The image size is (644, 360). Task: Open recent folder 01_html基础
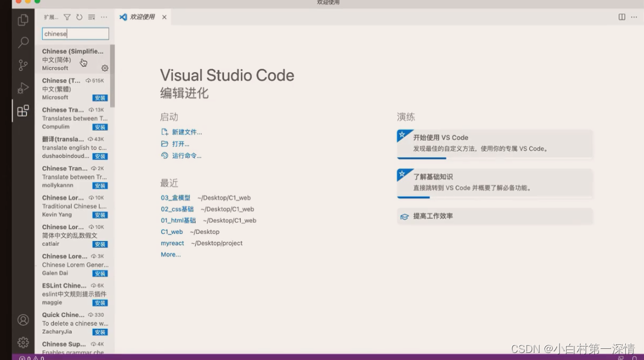(x=178, y=220)
